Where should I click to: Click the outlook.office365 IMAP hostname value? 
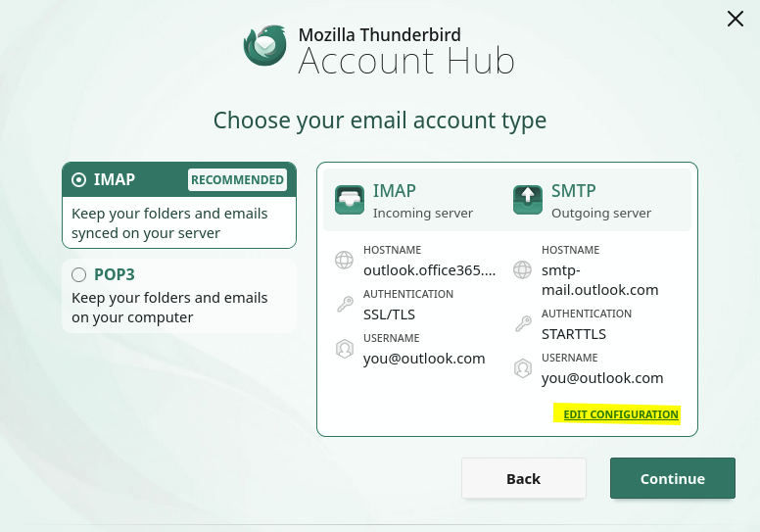[429, 270]
